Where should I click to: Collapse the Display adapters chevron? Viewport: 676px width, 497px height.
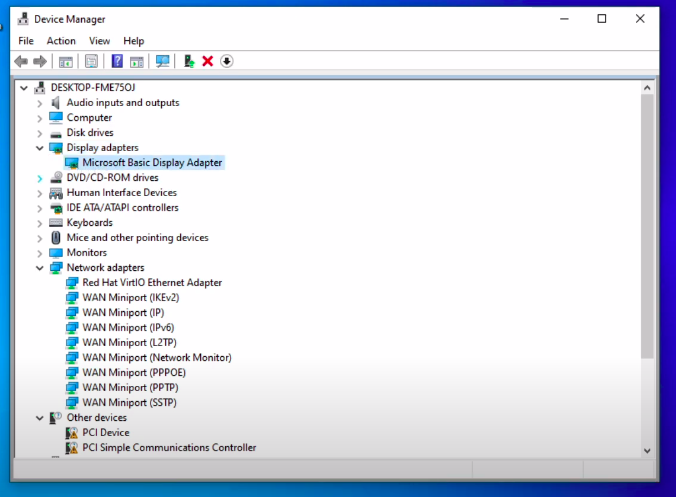[40, 148]
